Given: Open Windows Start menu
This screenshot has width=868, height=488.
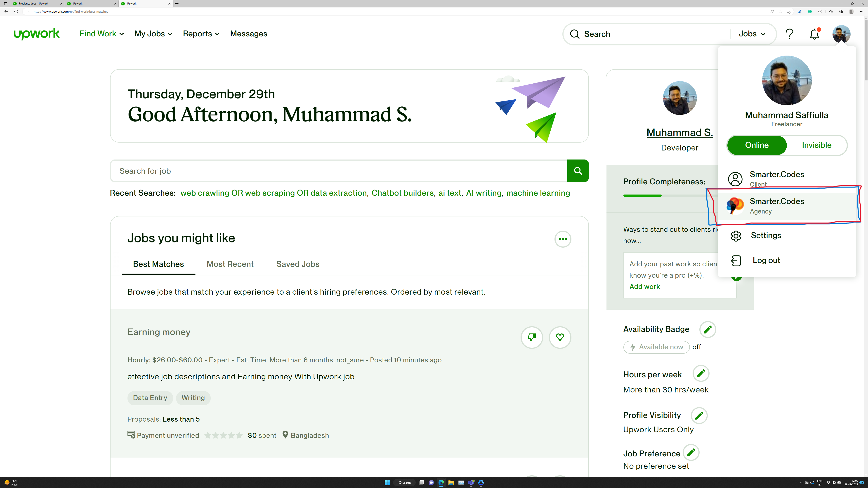Looking at the screenshot, I should pyautogui.click(x=387, y=483).
